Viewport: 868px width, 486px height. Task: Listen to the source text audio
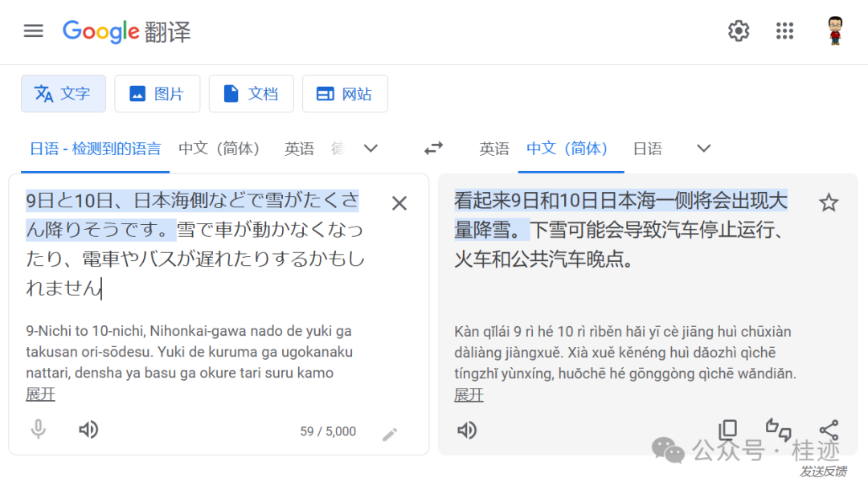pos(88,430)
